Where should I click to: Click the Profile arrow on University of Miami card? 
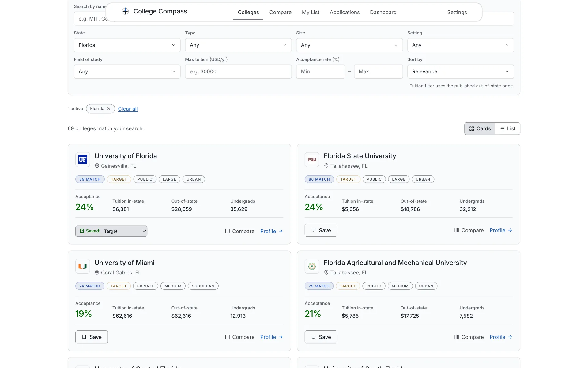coord(281,337)
